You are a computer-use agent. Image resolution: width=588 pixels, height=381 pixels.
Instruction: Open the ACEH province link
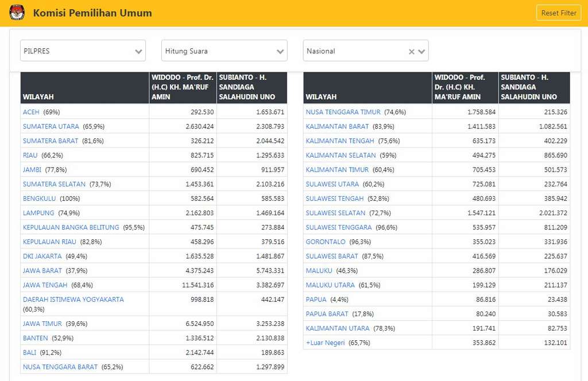pyautogui.click(x=31, y=112)
